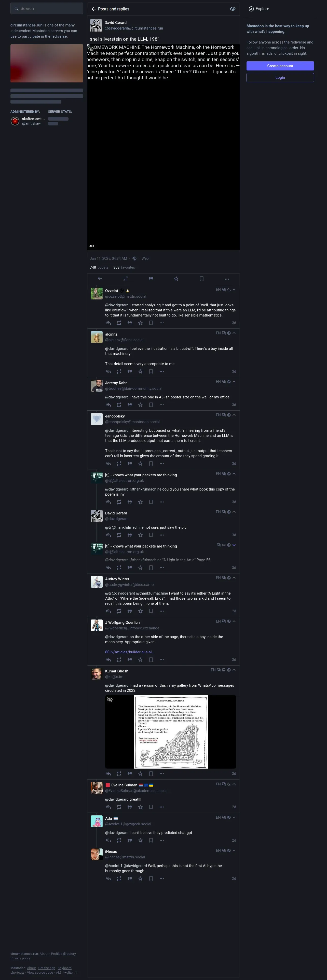This screenshot has width=327, height=980.
Task: Open the more options menu on main post
Action: pyautogui.click(x=227, y=279)
